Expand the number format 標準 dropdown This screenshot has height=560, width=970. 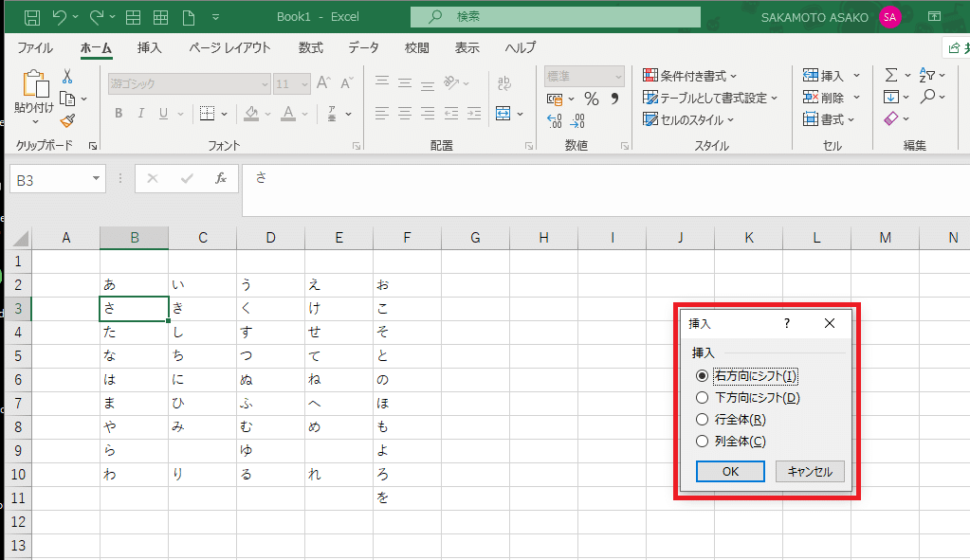618,77
